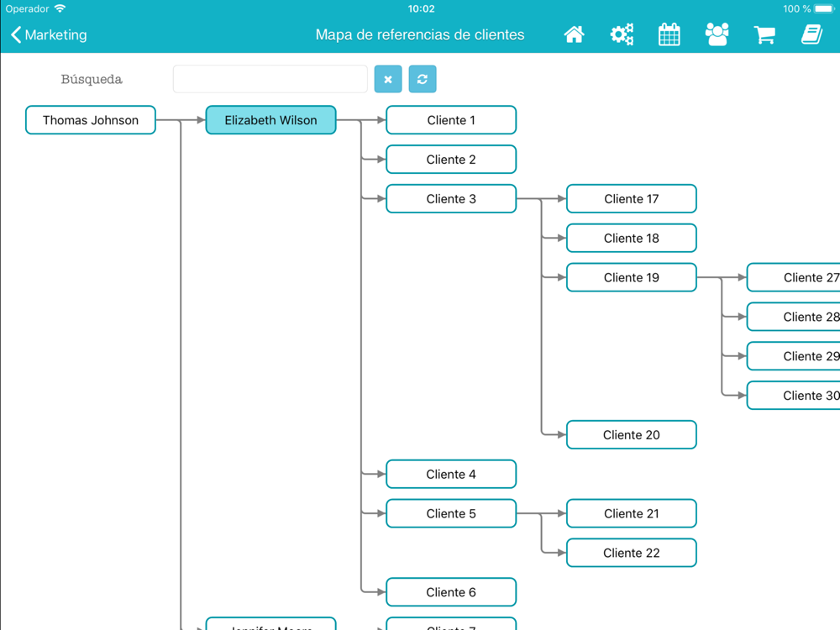Open the notebook icon in top bar
840x630 pixels.
pyautogui.click(x=811, y=34)
